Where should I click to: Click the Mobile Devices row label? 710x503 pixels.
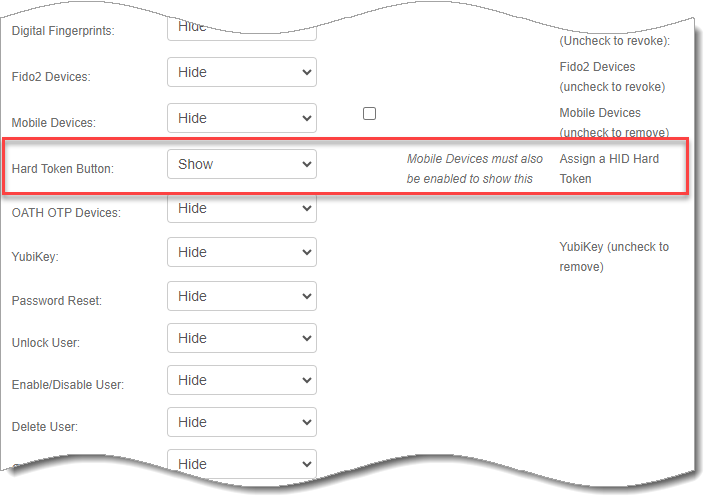tap(53, 123)
